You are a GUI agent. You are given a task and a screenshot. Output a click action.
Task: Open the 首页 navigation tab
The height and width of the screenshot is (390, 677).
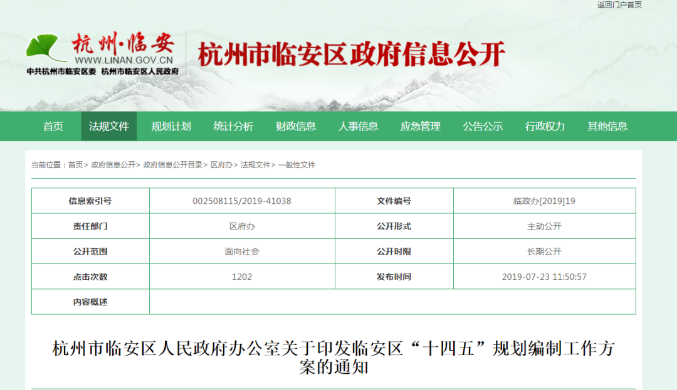(x=53, y=126)
